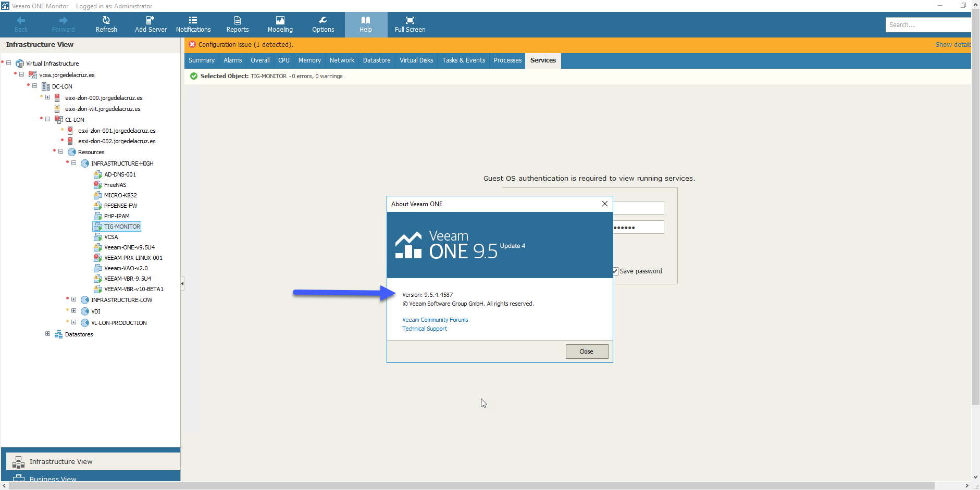Select the Virtual Infrastructure root icon

tap(20, 64)
